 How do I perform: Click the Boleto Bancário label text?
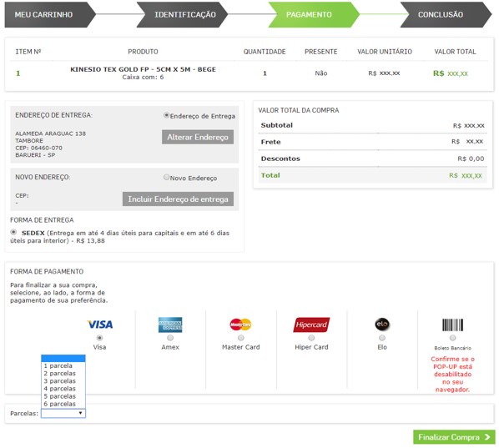click(452, 348)
